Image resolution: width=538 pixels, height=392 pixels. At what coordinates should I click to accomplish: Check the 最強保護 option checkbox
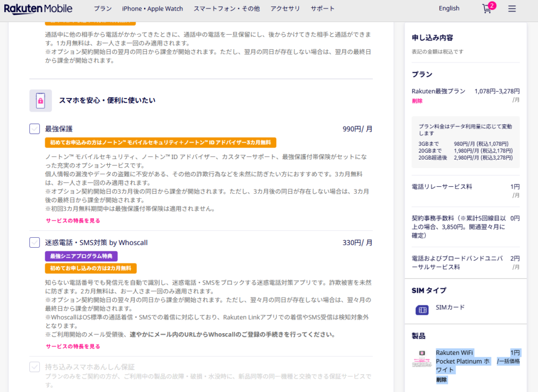[35, 129]
